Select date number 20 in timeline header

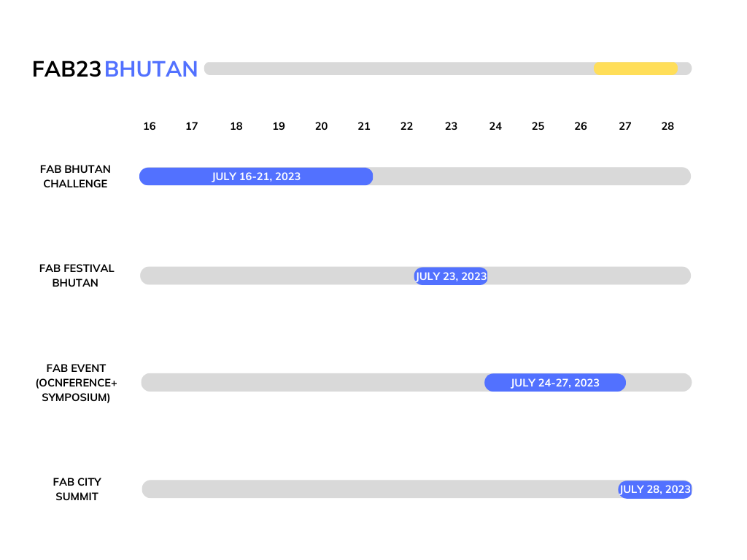click(322, 126)
